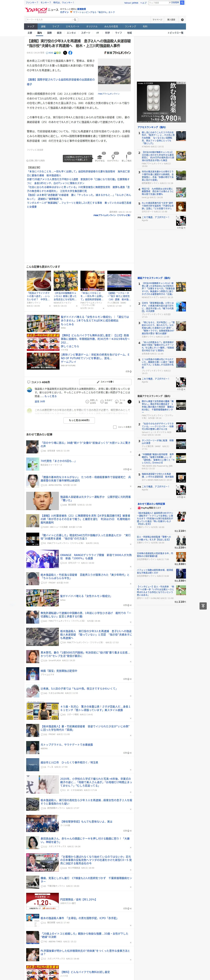Share the article on X
210x980 pixels.
[65, 53]
